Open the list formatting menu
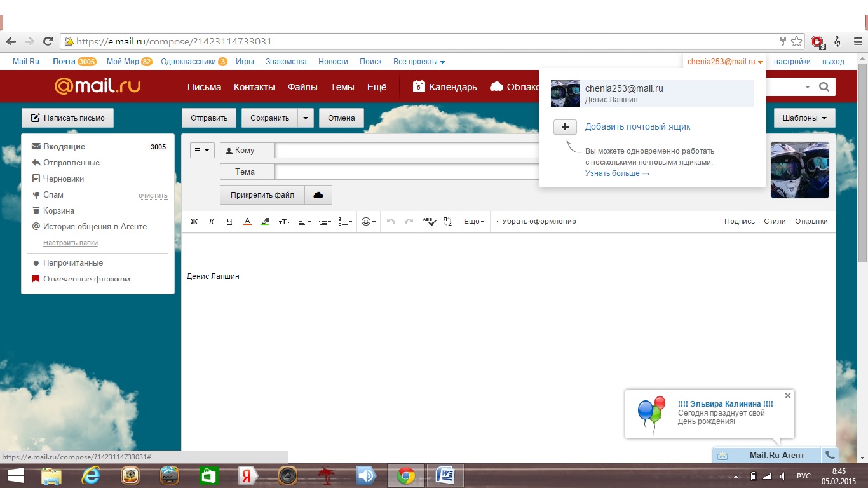This screenshot has height=488, width=868. click(x=345, y=222)
